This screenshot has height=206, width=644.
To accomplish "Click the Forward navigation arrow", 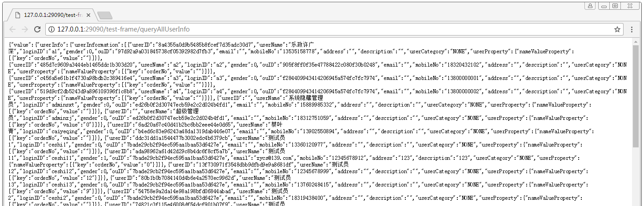I will click(25, 29).
